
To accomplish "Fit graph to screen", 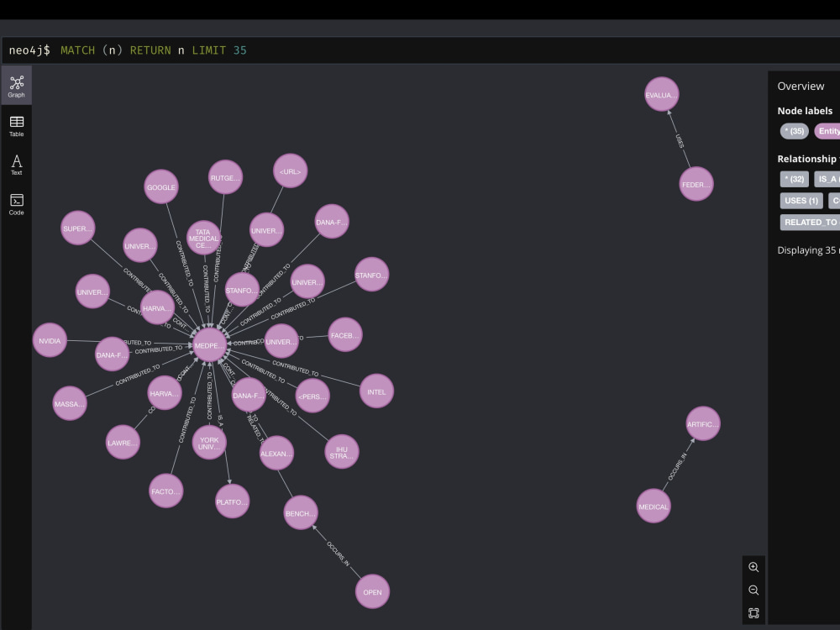I will pos(753,613).
